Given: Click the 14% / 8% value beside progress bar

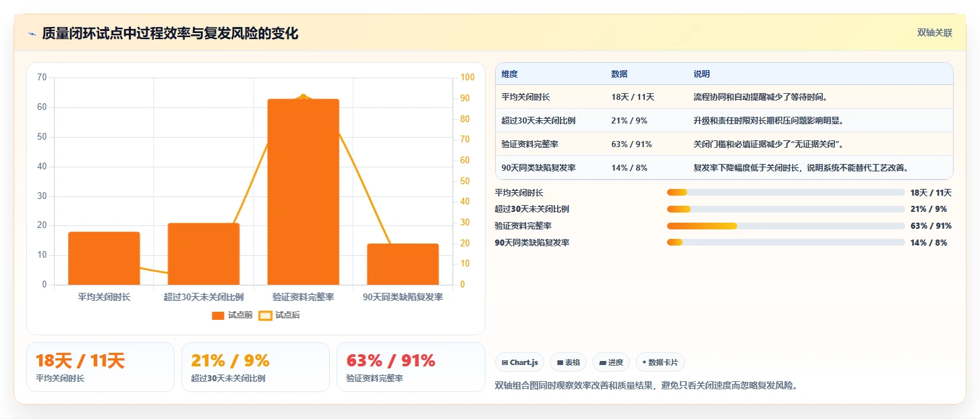Looking at the screenshot, I should pos(928,242).
